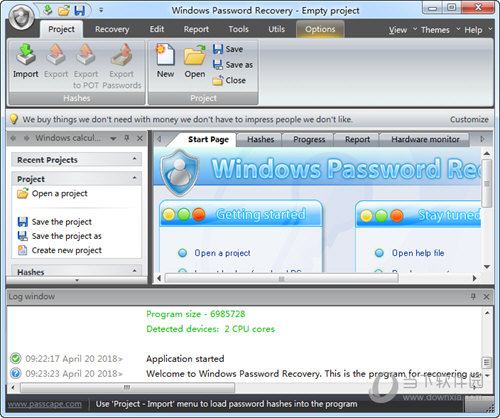Open the Options ribbon tab
This screenshot has height=418, width=500.
[320, 29]
